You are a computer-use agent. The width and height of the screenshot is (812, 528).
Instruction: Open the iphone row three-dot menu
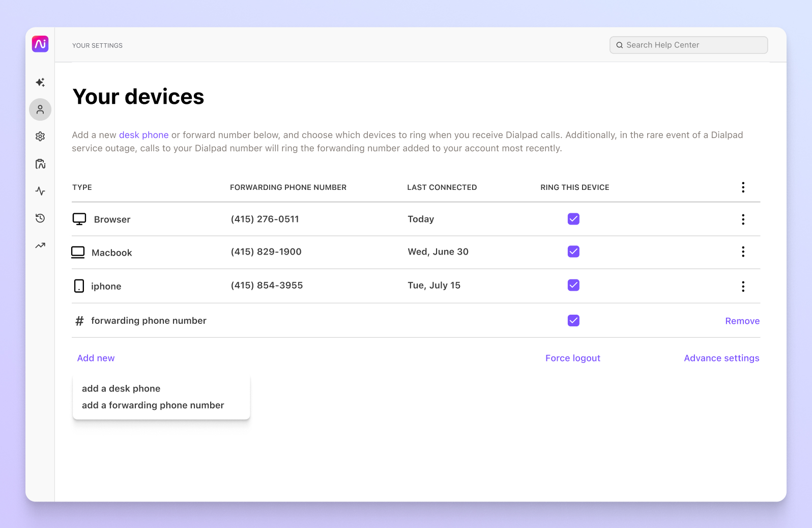[743, 286]
